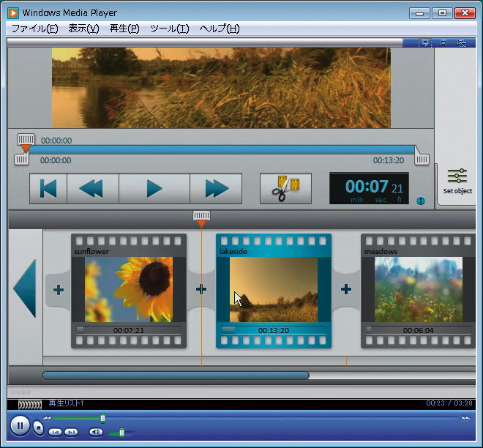This screenshot has height=448, width=483.
Task: Jump to clip start with skip-back button
Action: pos(48,189)
